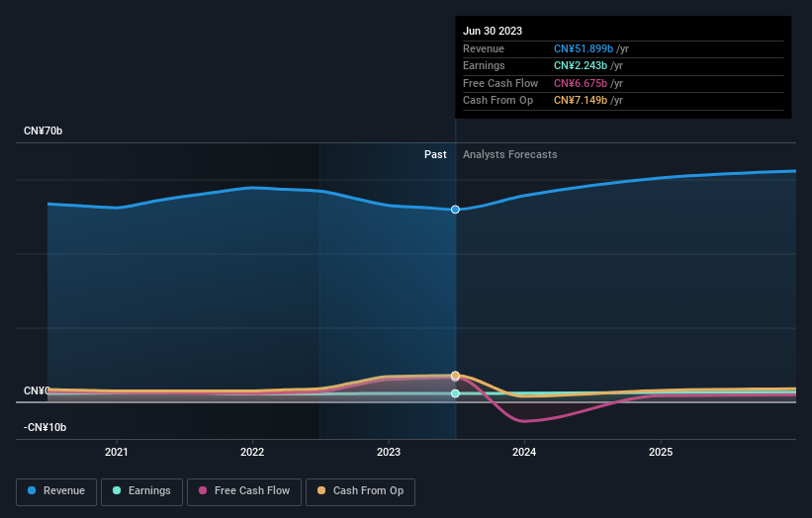Click the Revenue data point marker on blue line
Viewport: 812px width, 518px height.
click(455, 210)
